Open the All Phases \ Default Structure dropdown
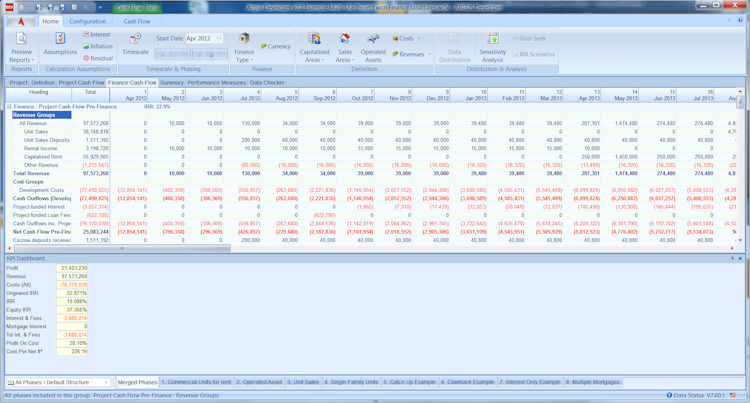Screen dimensions: 750x403 coord(106,382)
